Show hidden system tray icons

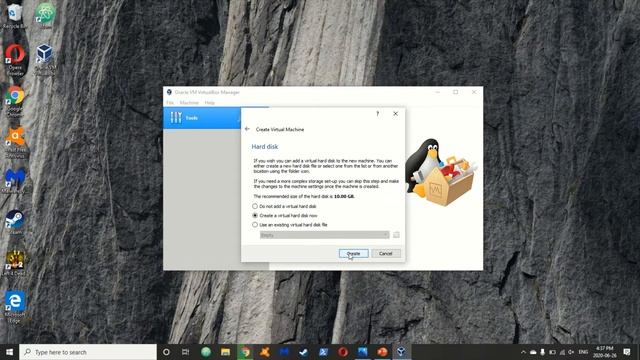pos(523,352)
